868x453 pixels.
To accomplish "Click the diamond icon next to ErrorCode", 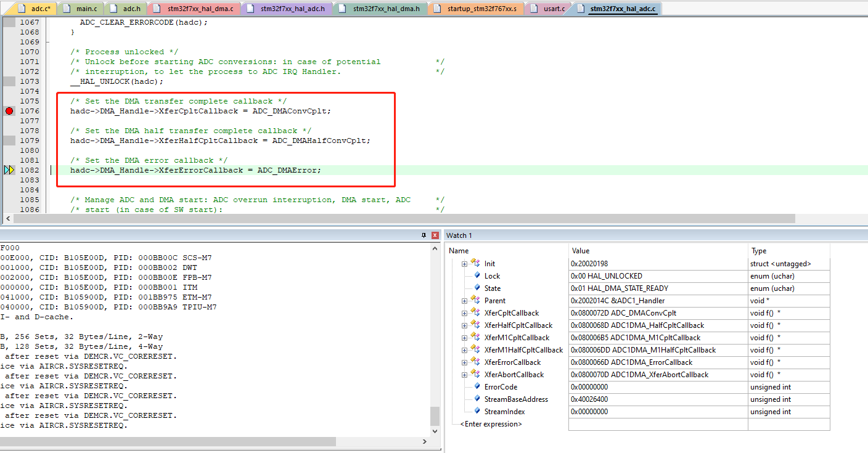I will coord(478,386).
